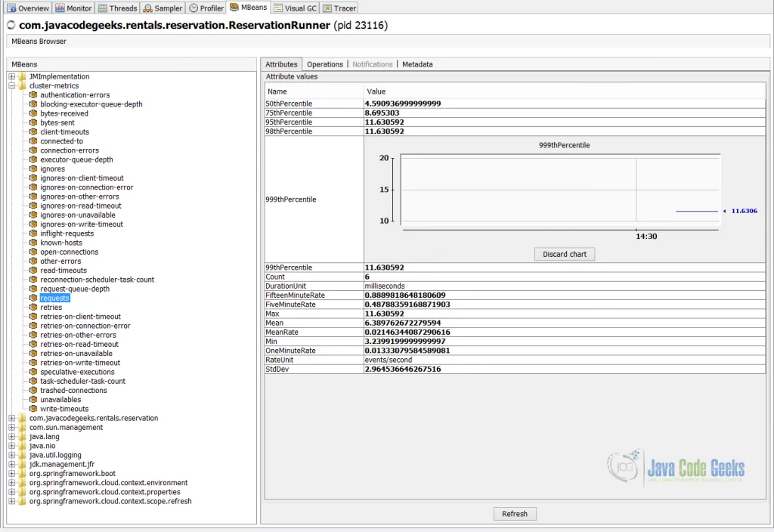
Task: Select retries-on-read-timeout tree item
Action: pos(79,344)
